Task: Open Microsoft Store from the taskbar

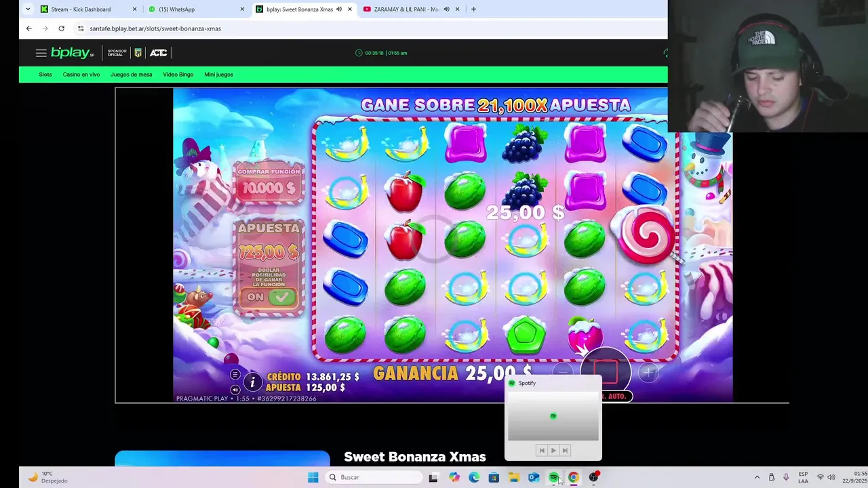Action: point(494,477)
